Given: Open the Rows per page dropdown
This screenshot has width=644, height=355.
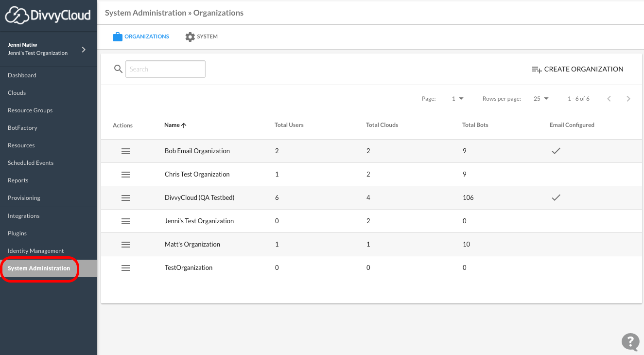Looking at the screenshot, I should click(x=541, y=99).
